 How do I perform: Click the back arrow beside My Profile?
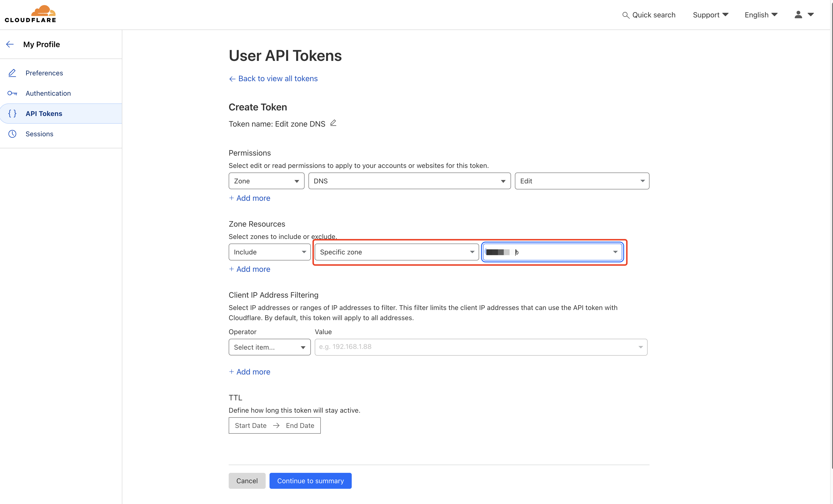click(x=10, y=44)
